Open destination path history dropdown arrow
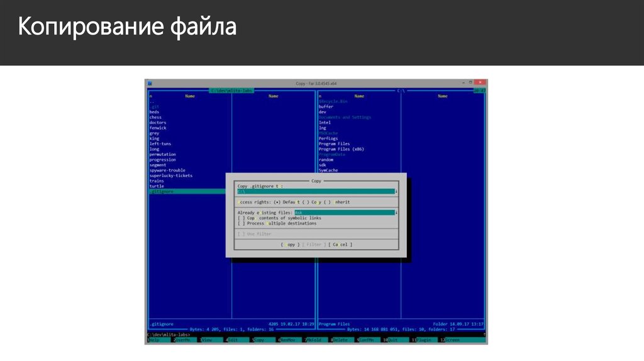This screenshot has height=361, width=644. (396, 191)
